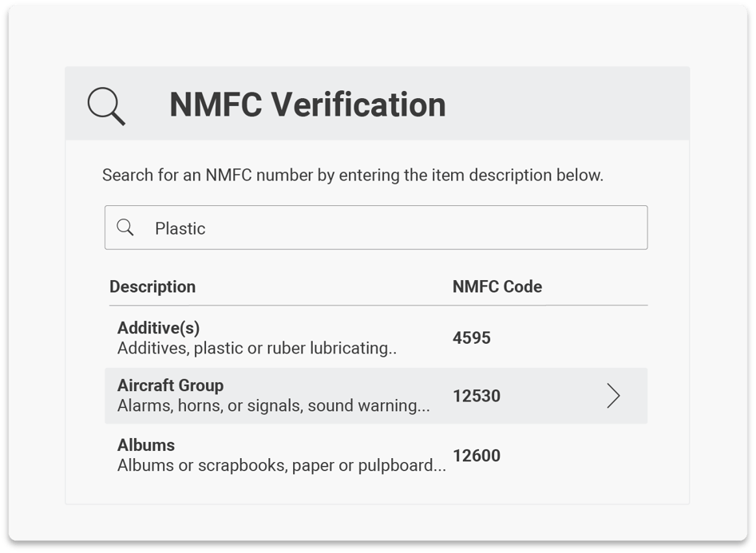Click the instruction text about entering item description

click(351, 175)
